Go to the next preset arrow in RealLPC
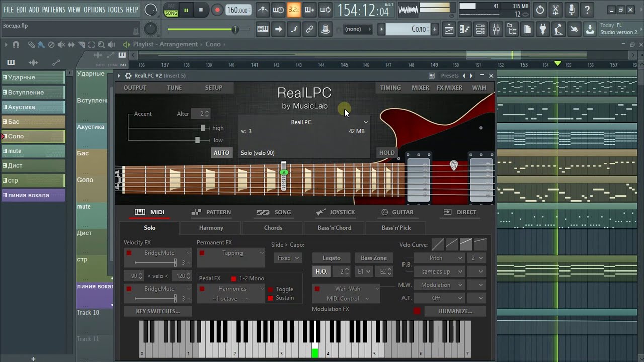 tap(471, 76)
